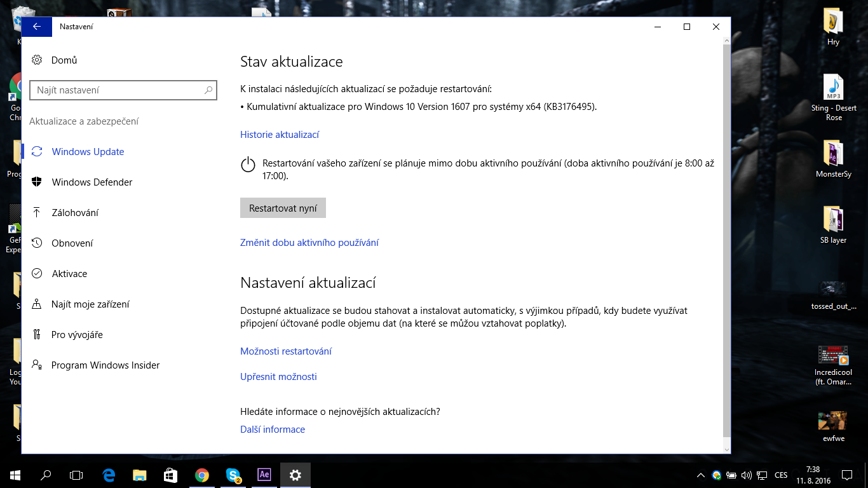868x488 pixels.
Task: Open Domů via the gear icon
Action: 37,60
